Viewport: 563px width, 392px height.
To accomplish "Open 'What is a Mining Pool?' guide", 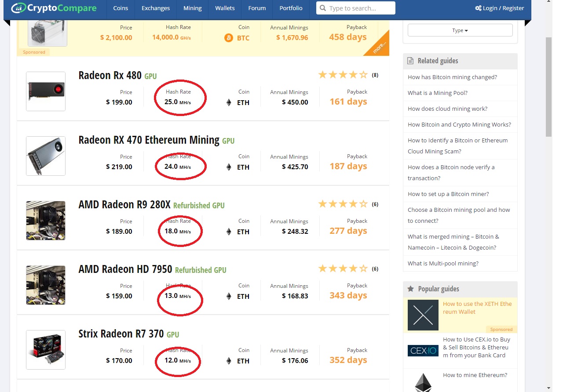I will click(438, 93).
